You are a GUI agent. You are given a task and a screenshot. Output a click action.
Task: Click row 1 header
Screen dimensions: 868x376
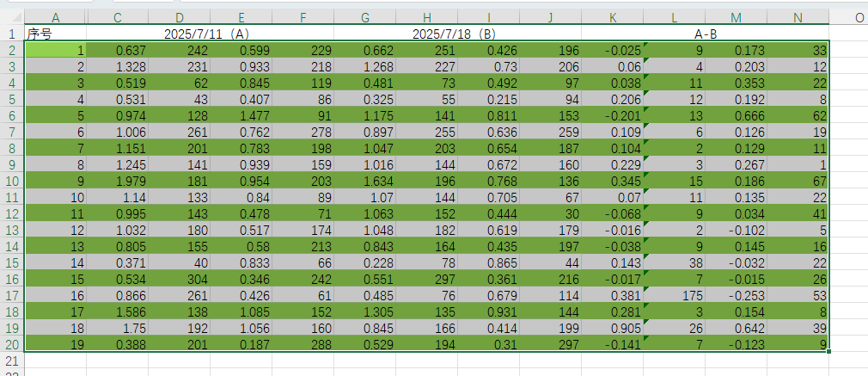(x=12, y=34)
